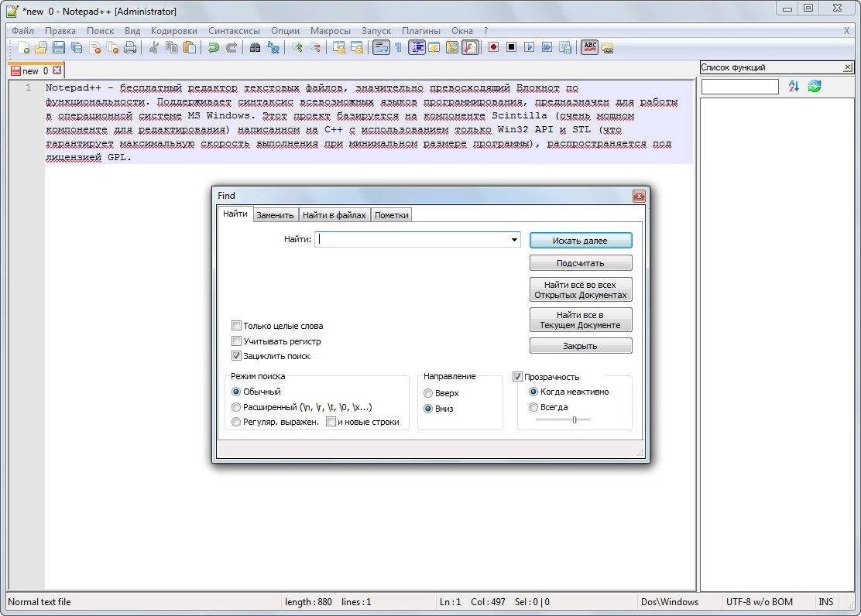
Task: Click the 'Искать далее' button
Action: click(581, 241)
